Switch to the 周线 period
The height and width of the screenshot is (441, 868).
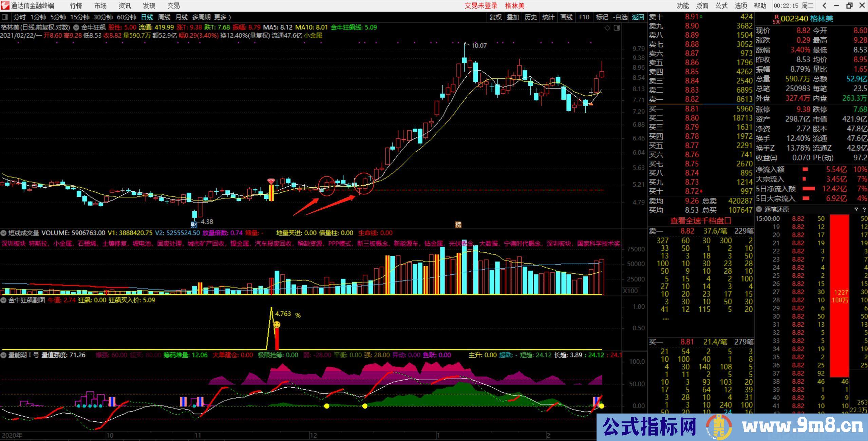[x=164, y=17]
